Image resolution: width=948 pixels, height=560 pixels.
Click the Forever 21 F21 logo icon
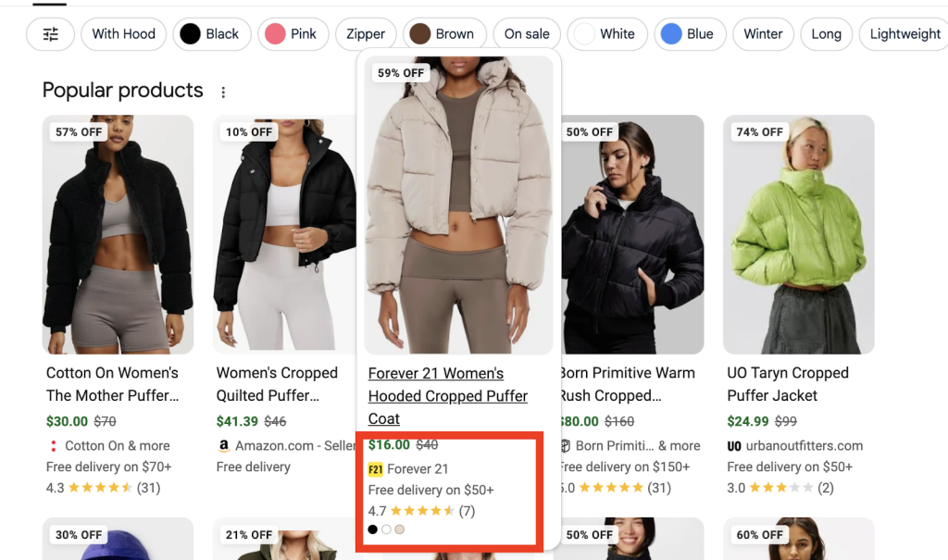pos(375,469)
